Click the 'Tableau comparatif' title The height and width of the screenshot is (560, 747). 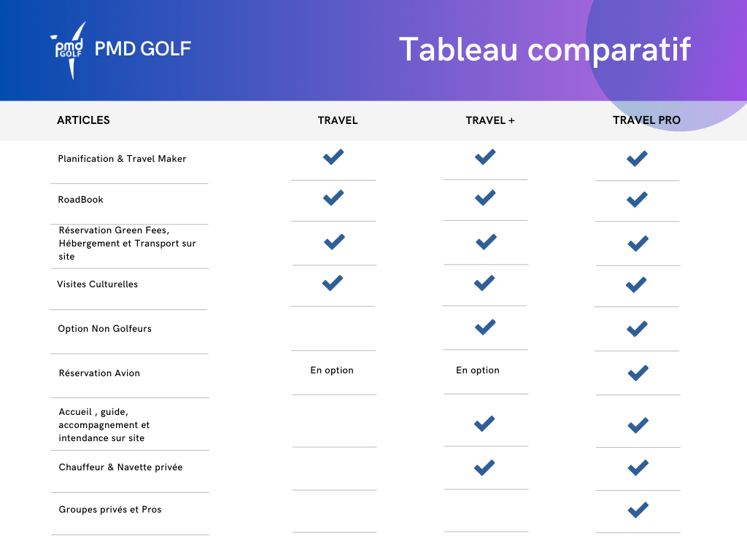[544, 50]
